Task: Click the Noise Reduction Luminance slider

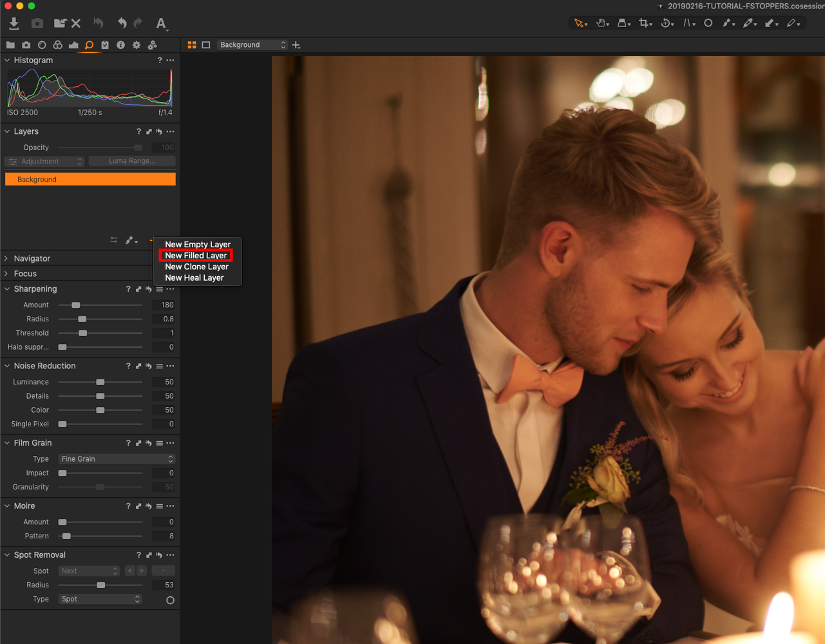Action: click(100, 382)
